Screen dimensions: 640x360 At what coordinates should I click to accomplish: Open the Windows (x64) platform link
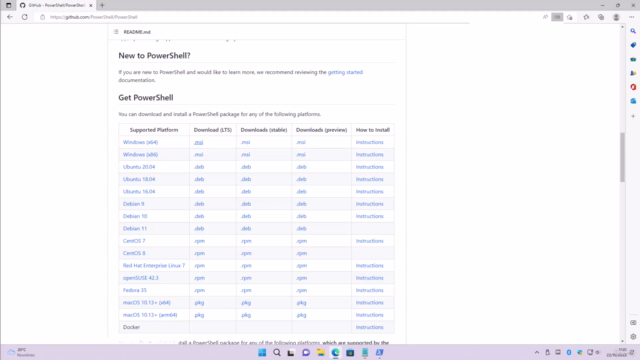pos(140,142)
